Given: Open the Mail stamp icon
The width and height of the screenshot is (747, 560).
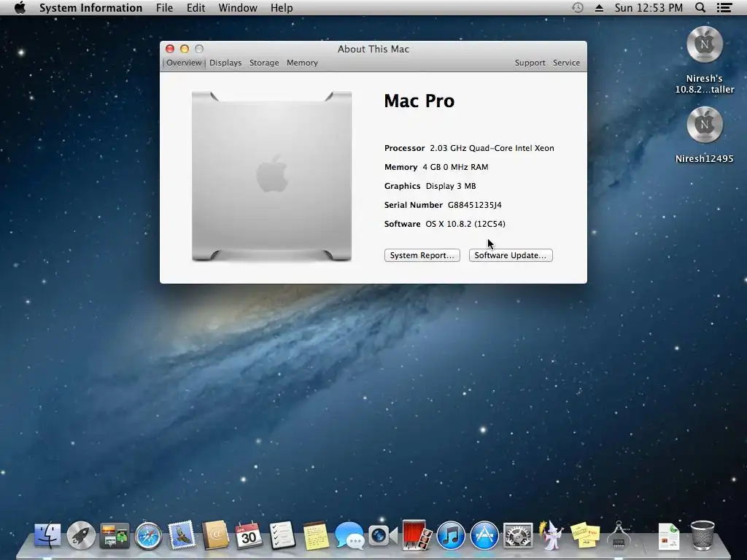Looking at the screenshot, I should pyautogui.click(x=182, y=534).
